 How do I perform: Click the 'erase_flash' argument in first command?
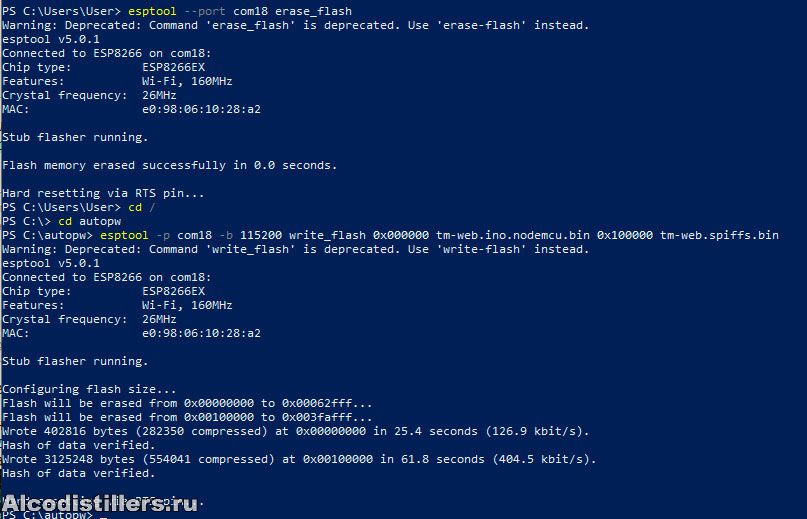[313, 11]
